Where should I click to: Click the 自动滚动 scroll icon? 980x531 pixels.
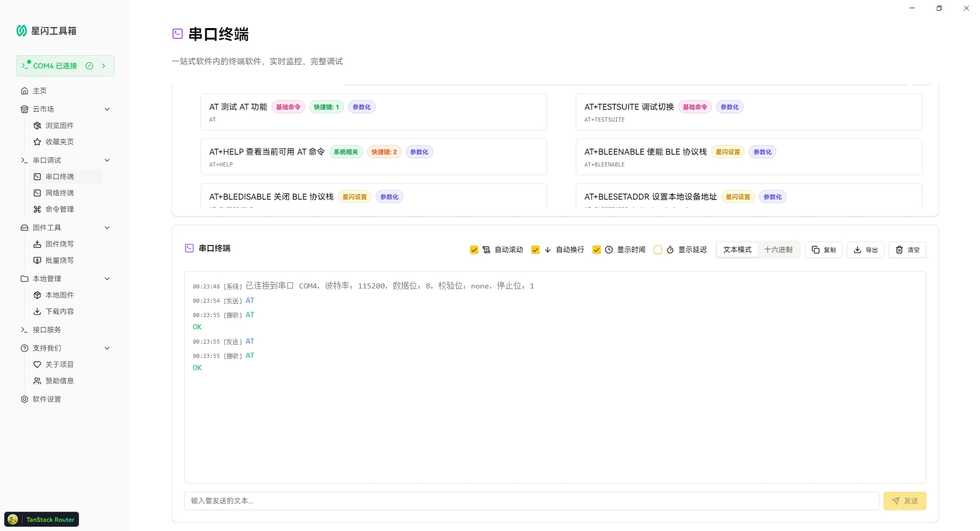click(486, 250)
